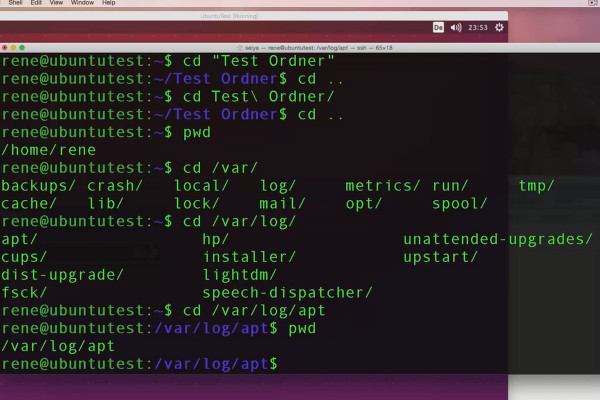The image size is (600, 400).
Task: Click the 'spool/' directory entry
Action: pyautogui.click(x=460, y=204)
